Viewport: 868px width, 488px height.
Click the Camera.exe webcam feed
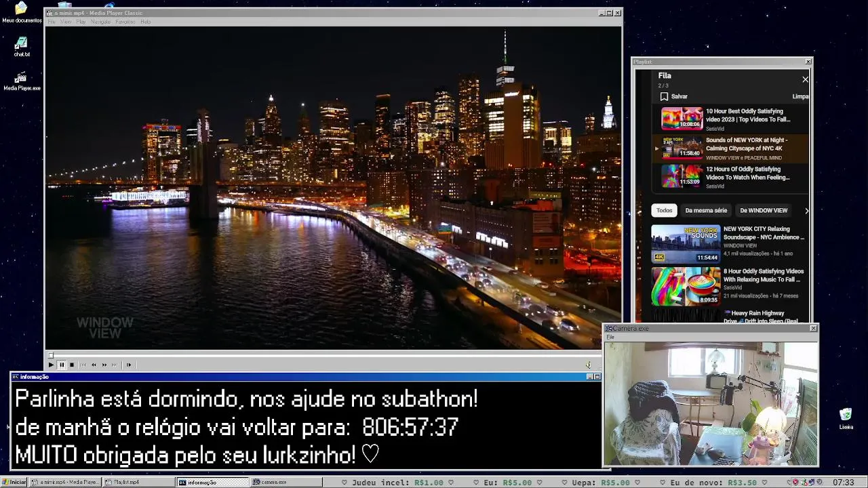coord(711,403)
